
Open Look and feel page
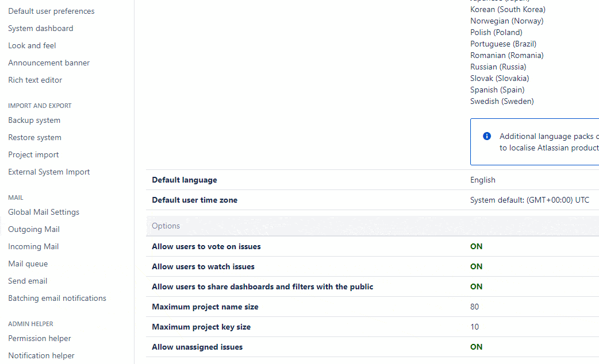point(32,45)
